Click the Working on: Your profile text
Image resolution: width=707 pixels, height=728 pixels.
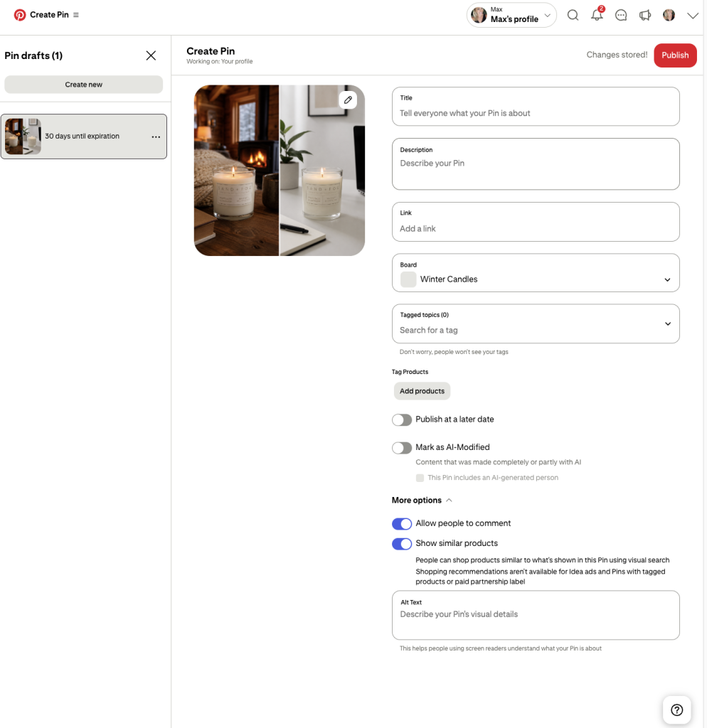(220, 61)
